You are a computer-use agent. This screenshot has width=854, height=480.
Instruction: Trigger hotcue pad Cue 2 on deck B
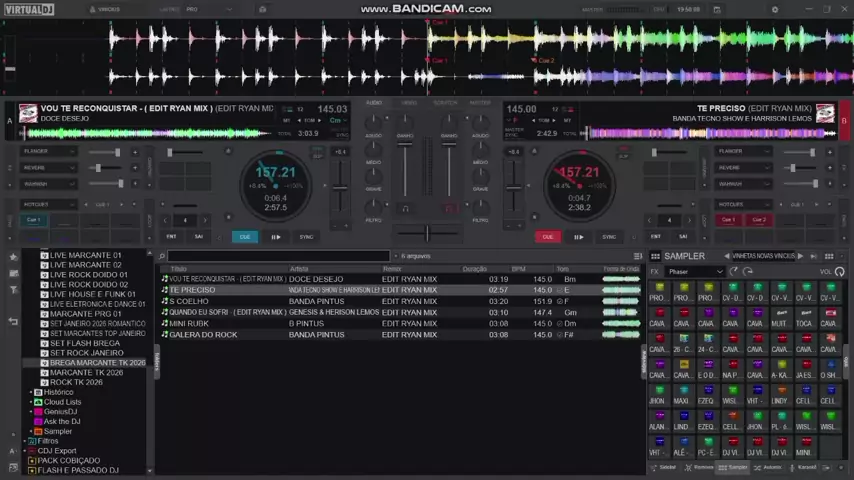pos(759,220)
